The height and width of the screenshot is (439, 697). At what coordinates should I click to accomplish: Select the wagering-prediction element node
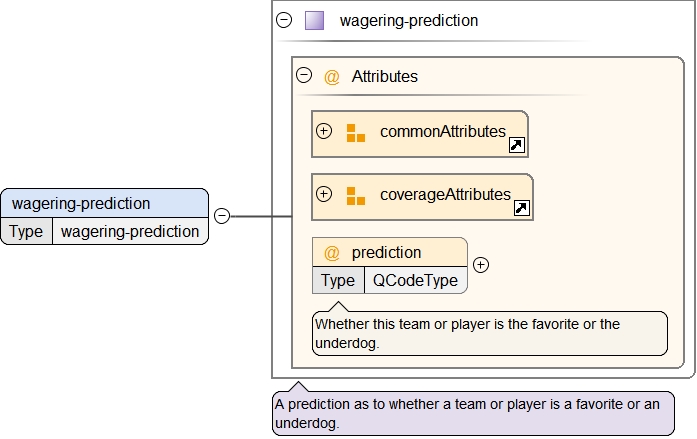(81, 203)
